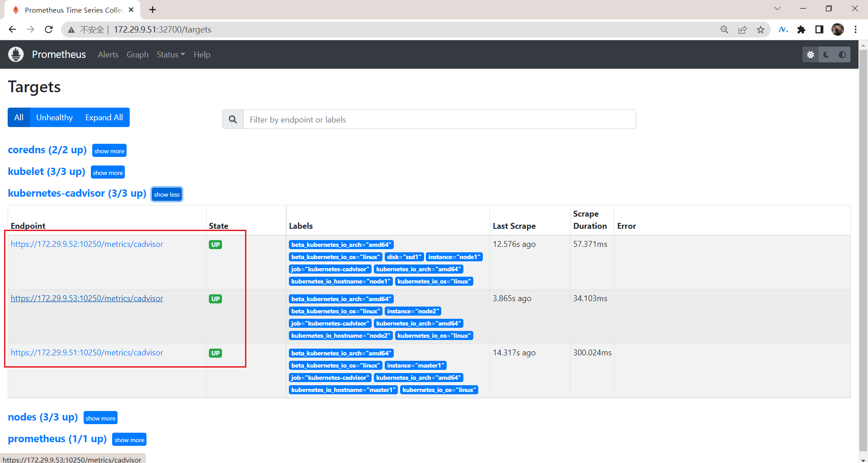Click the search magnifier icon beside filter box
Image resolution: width=868 pixels, height=463 pixels.
[x=233, y=119]
